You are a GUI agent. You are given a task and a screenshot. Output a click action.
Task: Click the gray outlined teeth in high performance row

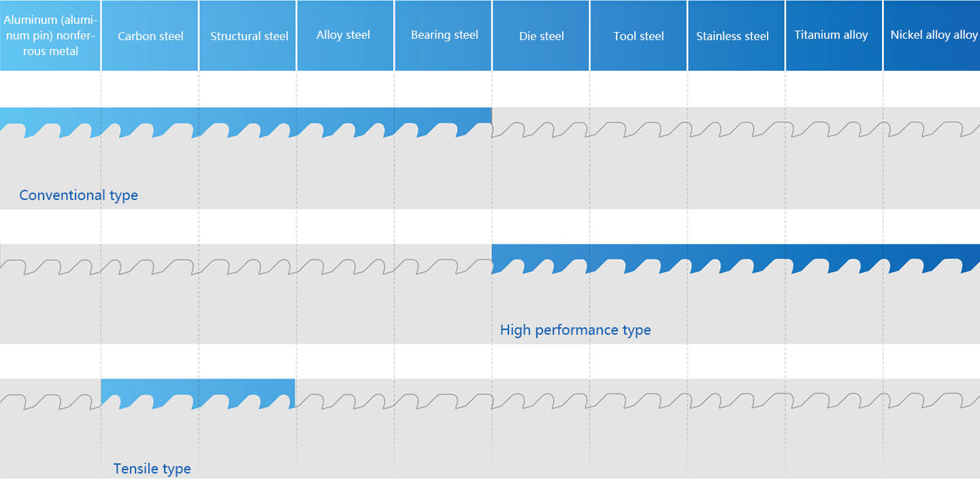coord(246,266)
